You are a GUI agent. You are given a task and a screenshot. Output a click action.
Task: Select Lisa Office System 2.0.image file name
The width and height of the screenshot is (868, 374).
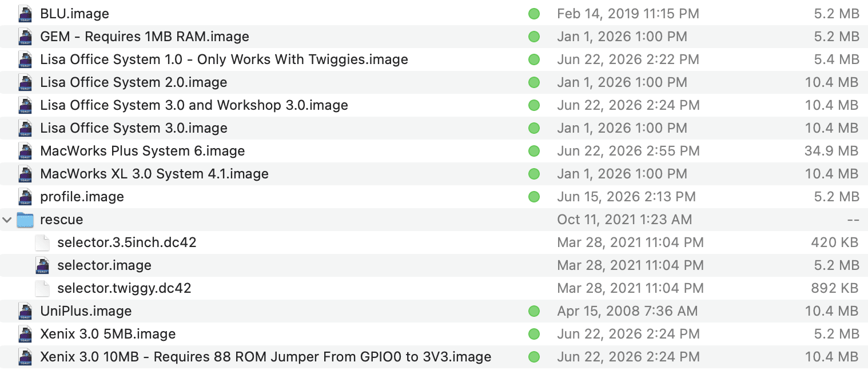(134, 82)
